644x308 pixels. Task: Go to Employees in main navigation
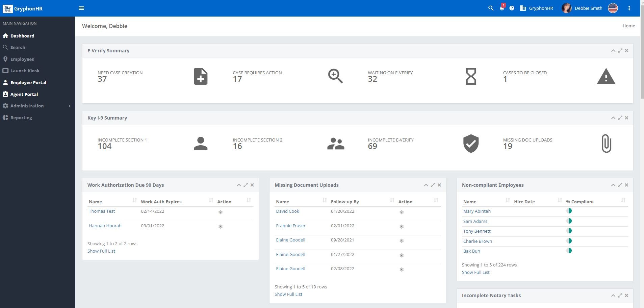pyautogui.click(x=22, y=59)
